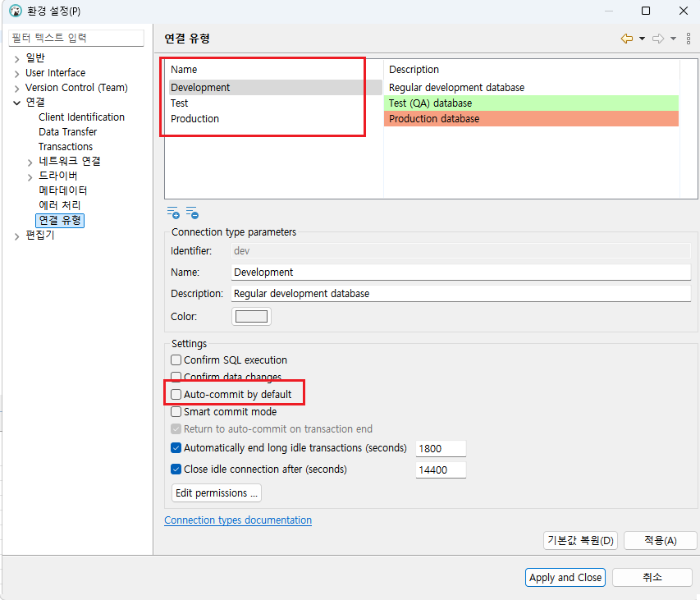Select the Development connection type row
This screenshot has height=600, width=700.
click(x=275, y=88)
